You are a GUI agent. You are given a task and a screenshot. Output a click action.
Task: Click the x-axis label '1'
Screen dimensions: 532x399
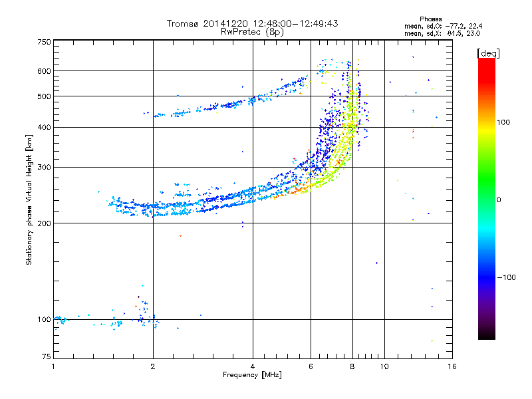(x=53, y=366)
